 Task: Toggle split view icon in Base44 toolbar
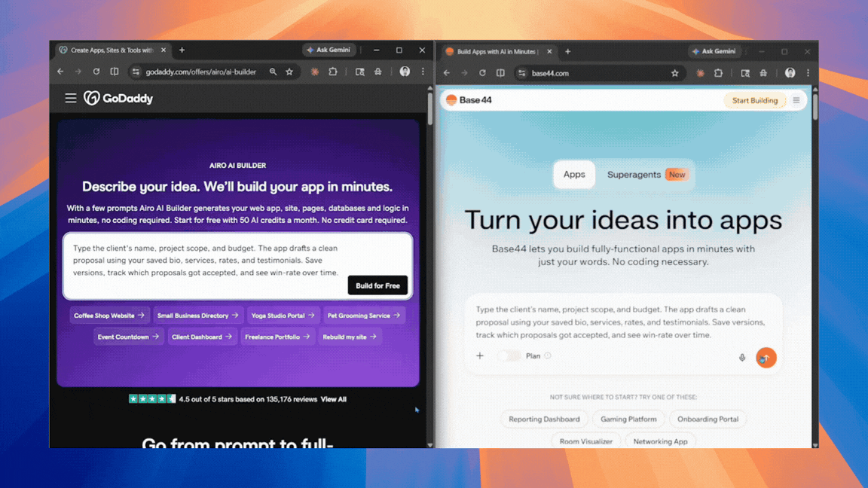(x=500, y=73)
